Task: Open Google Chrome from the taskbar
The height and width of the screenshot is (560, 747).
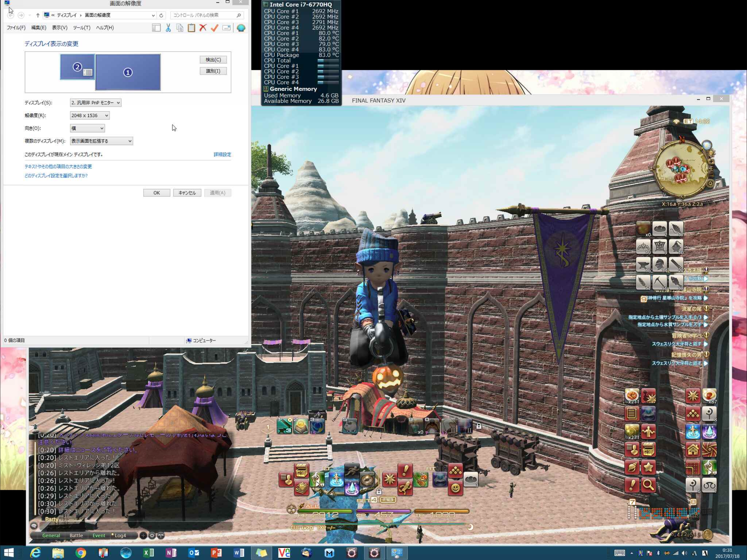Action: click(80, 553)
